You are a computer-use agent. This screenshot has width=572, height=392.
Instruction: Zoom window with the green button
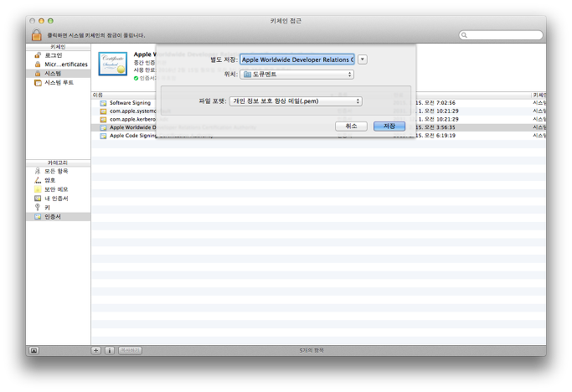(50, 21)
